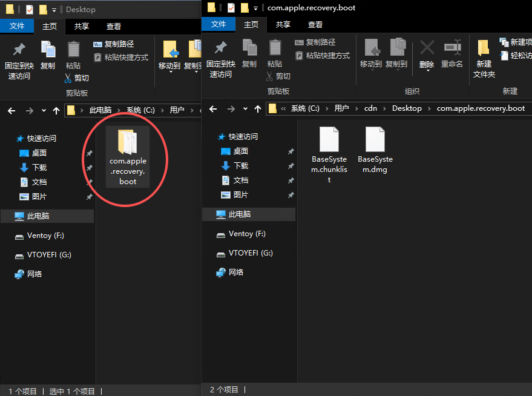Open 共享 tab in com.apple.recovery.boot window

point(283,24)
